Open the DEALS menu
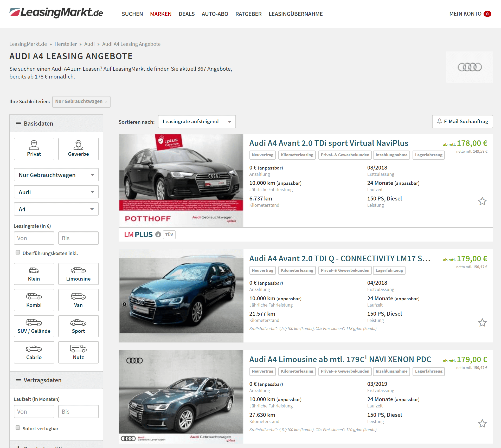 tap(187, 14)
